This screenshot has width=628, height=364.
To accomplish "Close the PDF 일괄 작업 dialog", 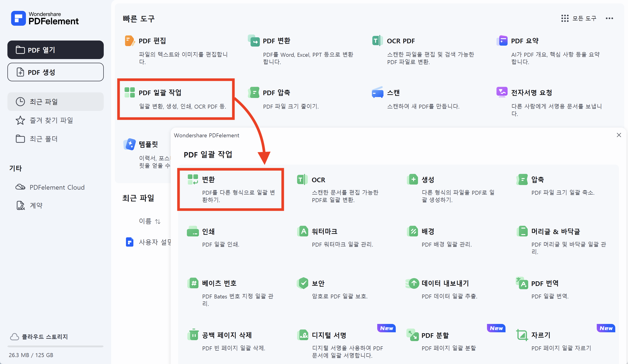I will click(x=619, y=135).
